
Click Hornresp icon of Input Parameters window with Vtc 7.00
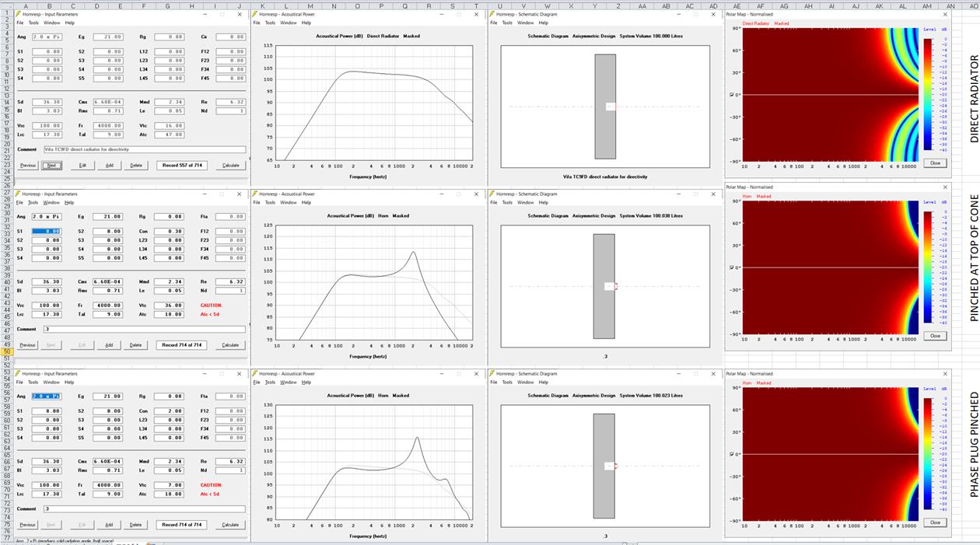(x=18, y=374)
